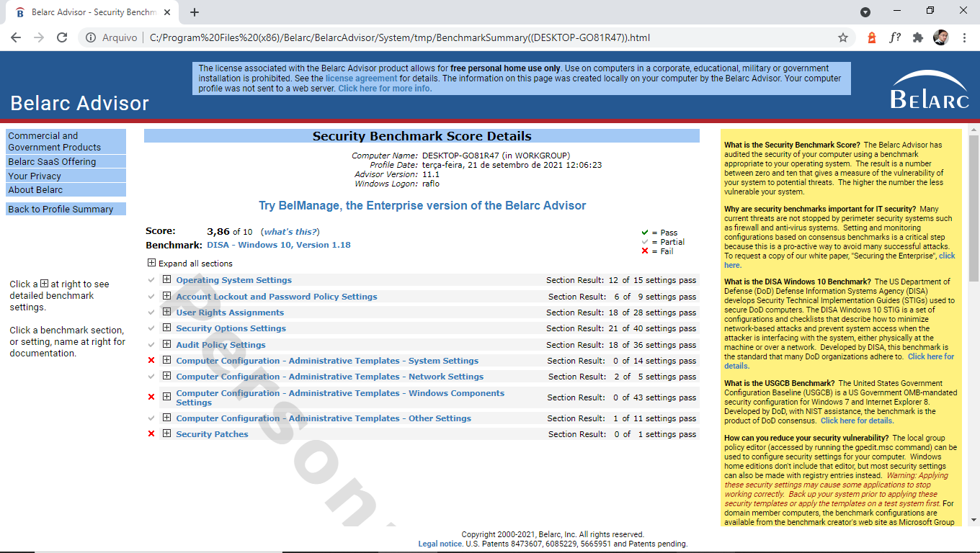Click here for more info link
Viewport: 980px width, 553px height.
(x=385, y=89)
